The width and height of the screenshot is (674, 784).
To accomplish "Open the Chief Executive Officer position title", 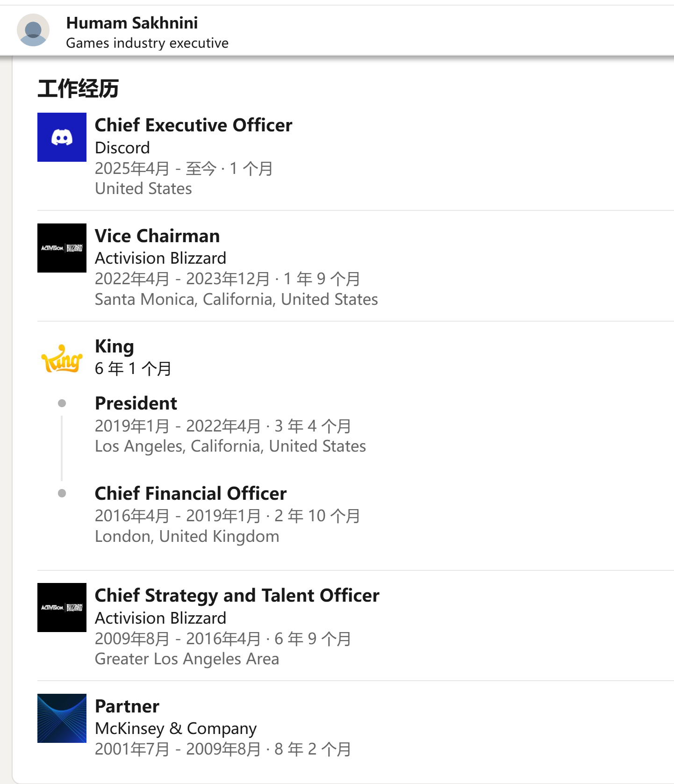I will [194, 125].
